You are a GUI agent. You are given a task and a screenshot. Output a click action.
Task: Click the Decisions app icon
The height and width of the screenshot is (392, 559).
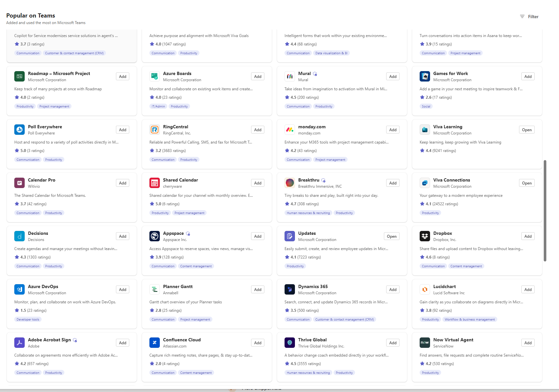coord(19,236)
